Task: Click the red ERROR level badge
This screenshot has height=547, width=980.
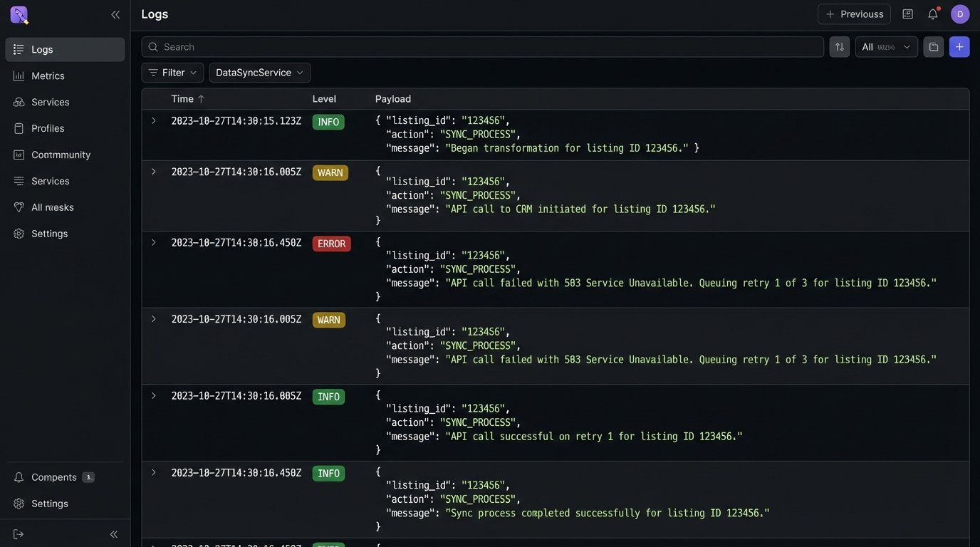Action: click(x=331, y=244)
